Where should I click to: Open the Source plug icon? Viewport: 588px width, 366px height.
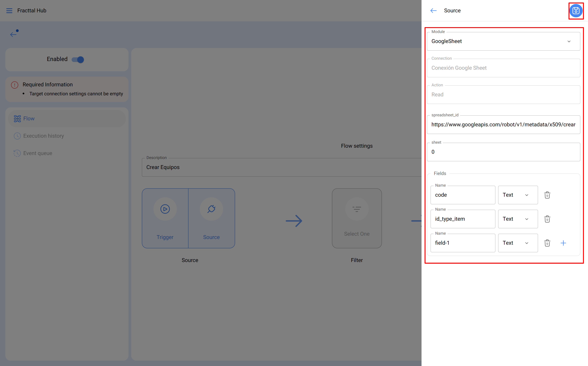pos(211,209)
